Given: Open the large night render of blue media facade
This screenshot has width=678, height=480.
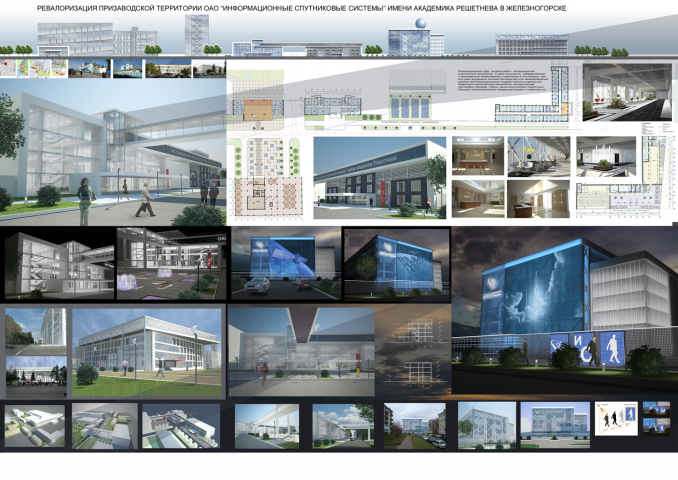Looking at the screenshot, I should [x=564, y=310].
